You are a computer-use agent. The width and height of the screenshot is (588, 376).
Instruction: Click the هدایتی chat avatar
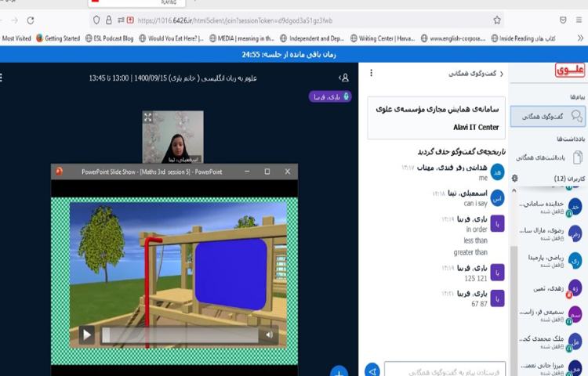[497, 172]
